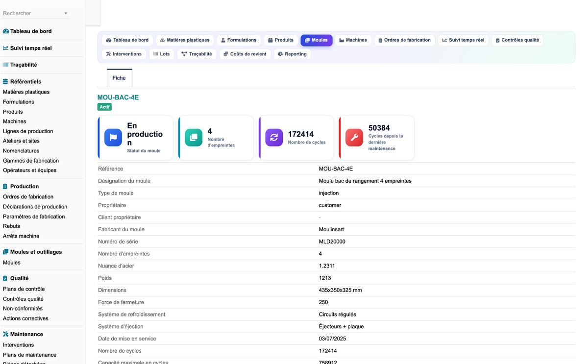Image resolution: width=588 pixels, height=364 pixels.
Task: Click the icon beside Moules et outillages heading
Action: (x=6, y=252)
